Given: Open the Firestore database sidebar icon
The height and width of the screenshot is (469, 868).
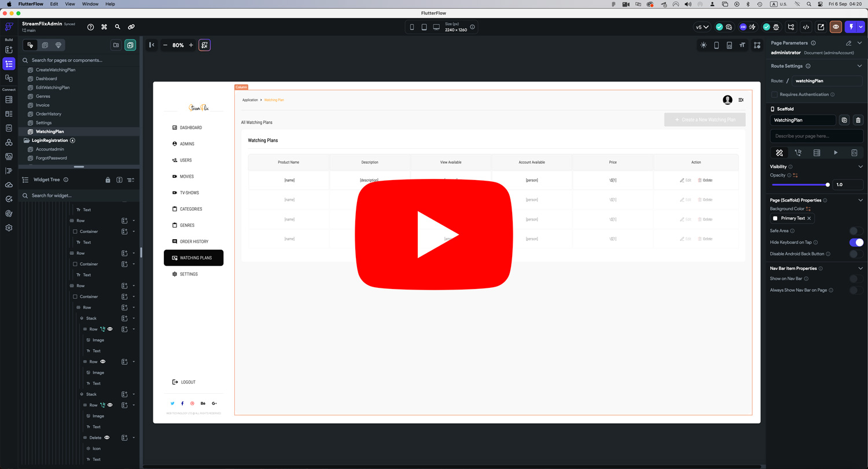Looking at the screenshot, I should 9,100.
